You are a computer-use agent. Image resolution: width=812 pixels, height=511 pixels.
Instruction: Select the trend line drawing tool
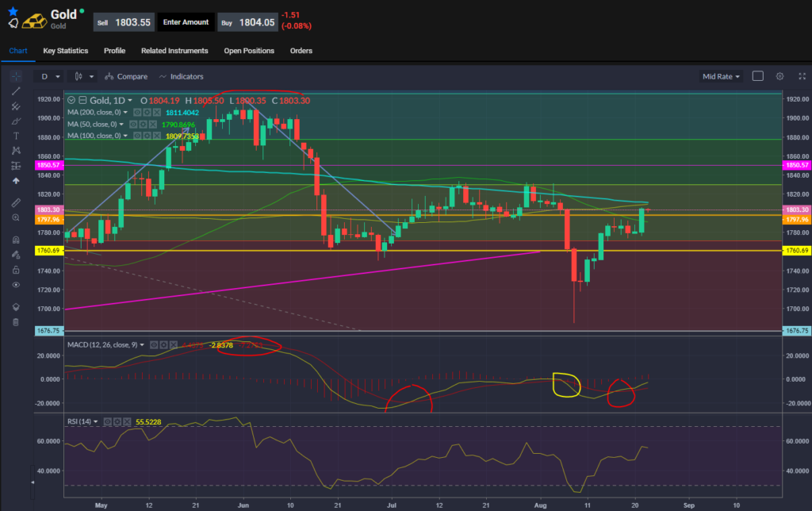pyautogui.click(x=15, y=91)
